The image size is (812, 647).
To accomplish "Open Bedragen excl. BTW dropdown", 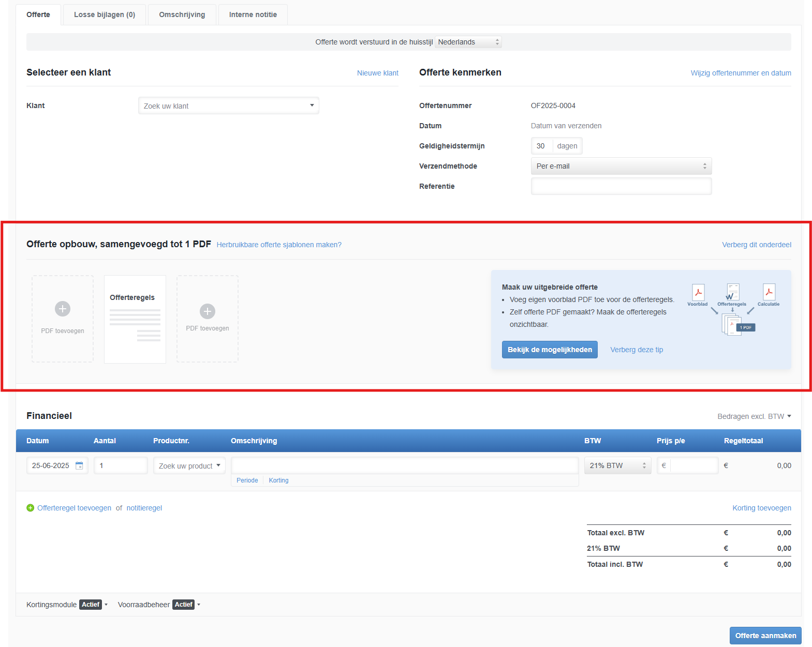I will point(754,416).
